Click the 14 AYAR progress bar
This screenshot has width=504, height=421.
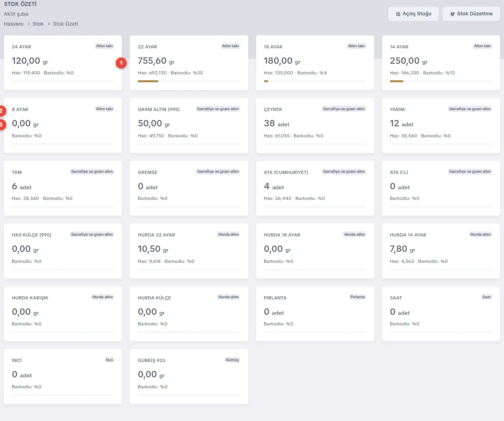click(x=441, y=81)
